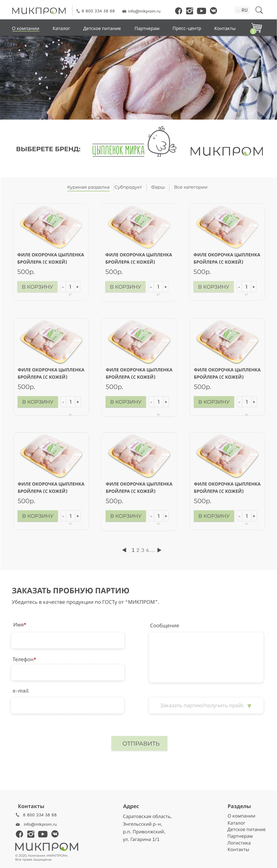Decrease quantity on the first product
The width and height of the screenshot is (277, 868).
coord(63,287)
